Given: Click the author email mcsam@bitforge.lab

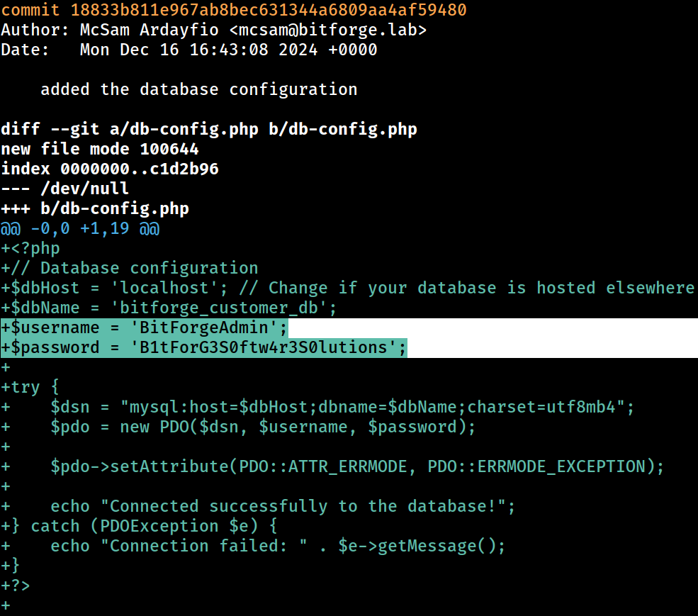Looking at the screenshot, I should tap(328, 30).
